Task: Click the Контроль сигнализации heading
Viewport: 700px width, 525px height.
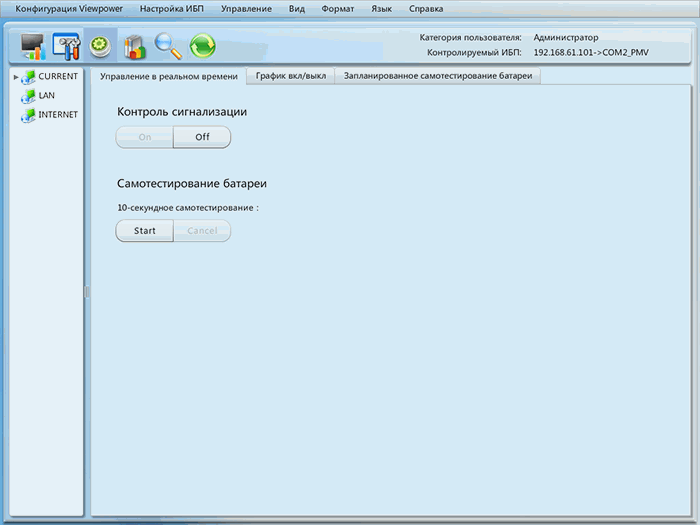Action: [182, 112]
